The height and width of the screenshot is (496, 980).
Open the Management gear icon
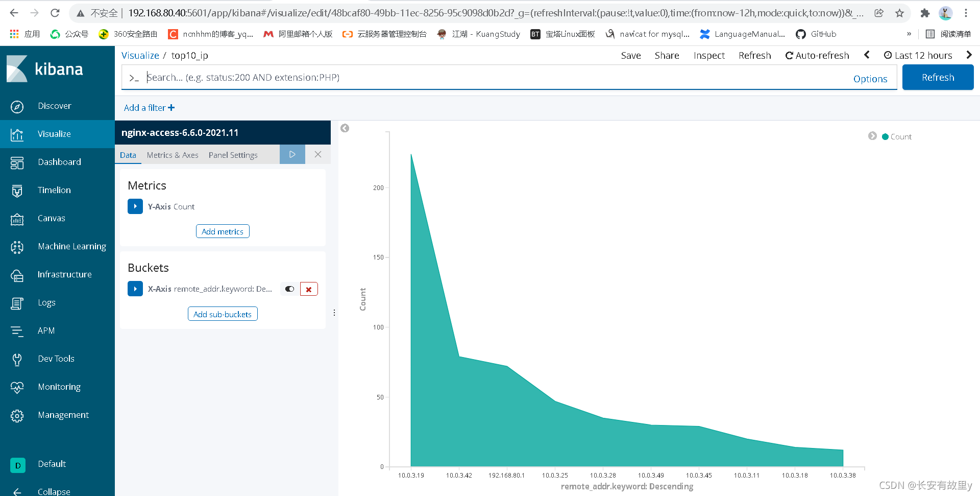[17, 415]
